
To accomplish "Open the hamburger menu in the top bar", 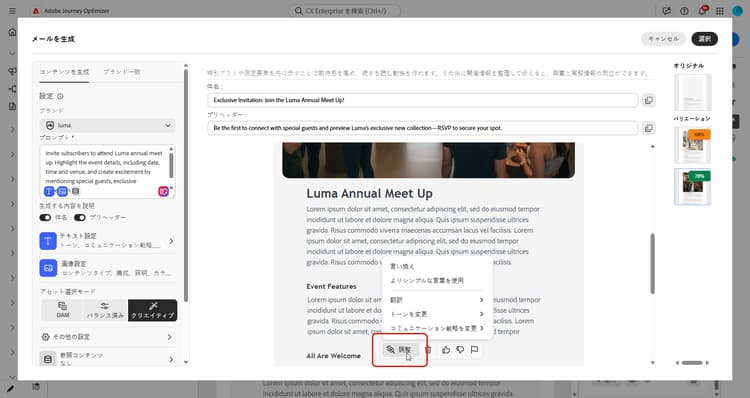I will pos(12,11).
